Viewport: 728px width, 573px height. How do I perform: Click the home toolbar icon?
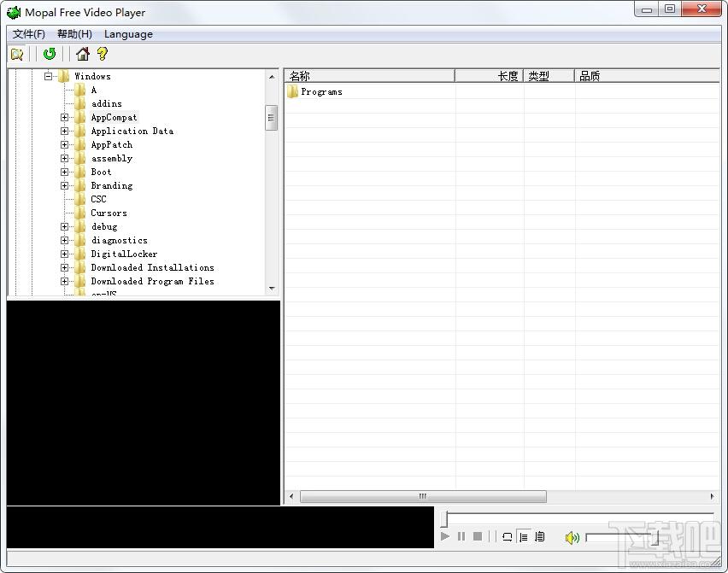(x=83, y=54)
